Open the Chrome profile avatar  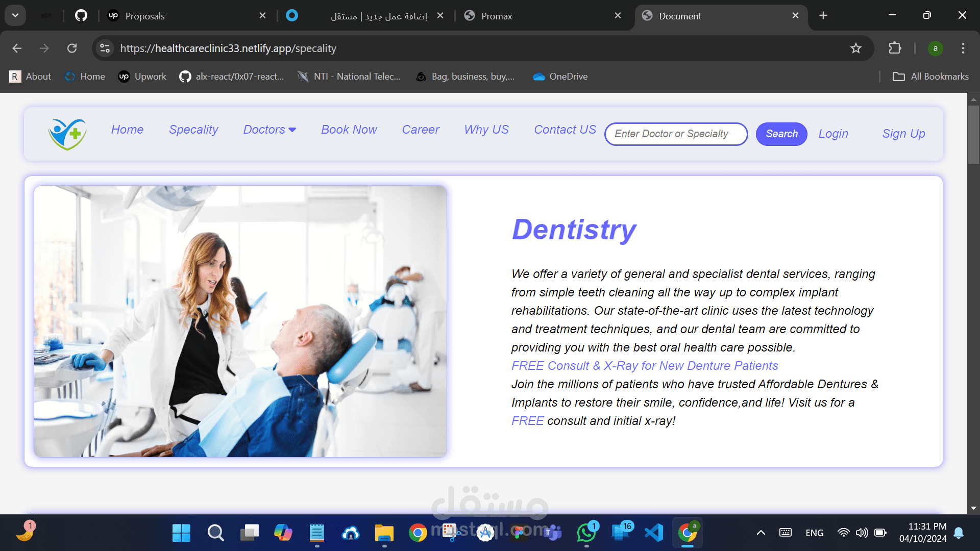[935, 48]
